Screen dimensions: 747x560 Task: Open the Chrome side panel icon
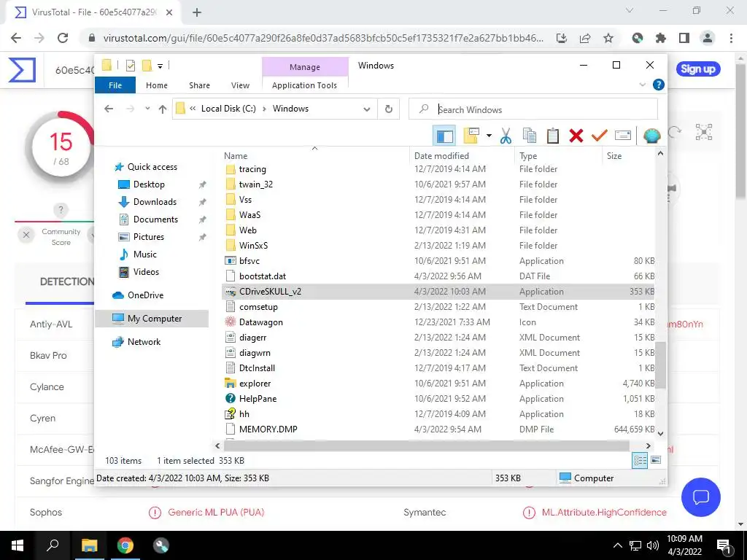pyautogui.click(x=684, y=38)
